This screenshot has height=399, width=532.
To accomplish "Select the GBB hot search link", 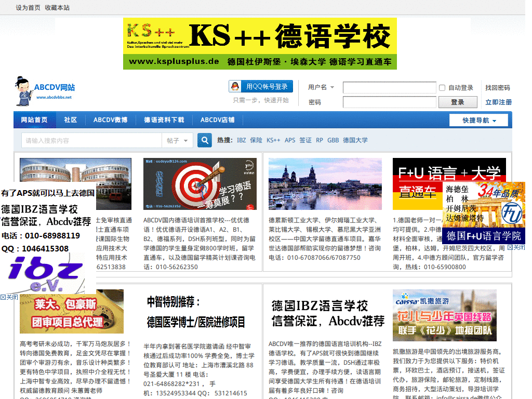I will pos(333,140).
